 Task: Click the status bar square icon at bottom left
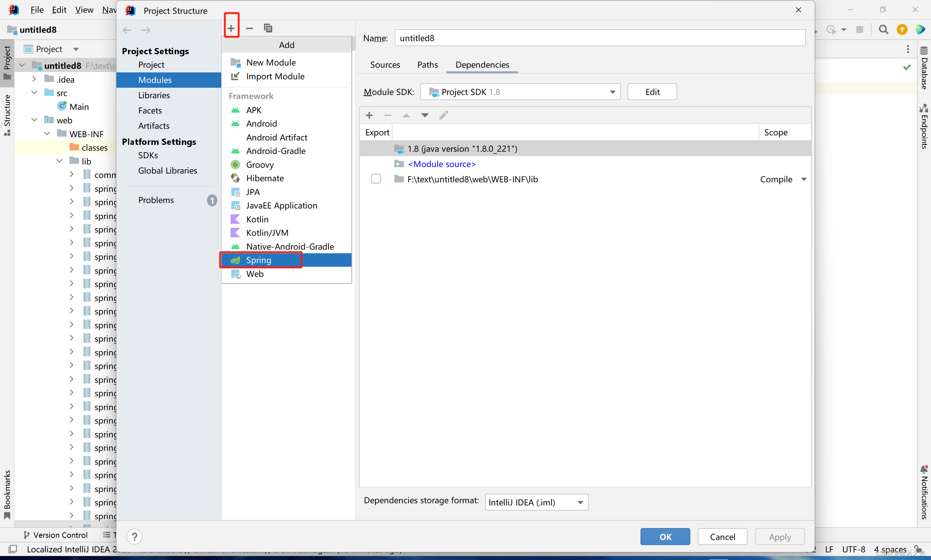tap(12, 549)
